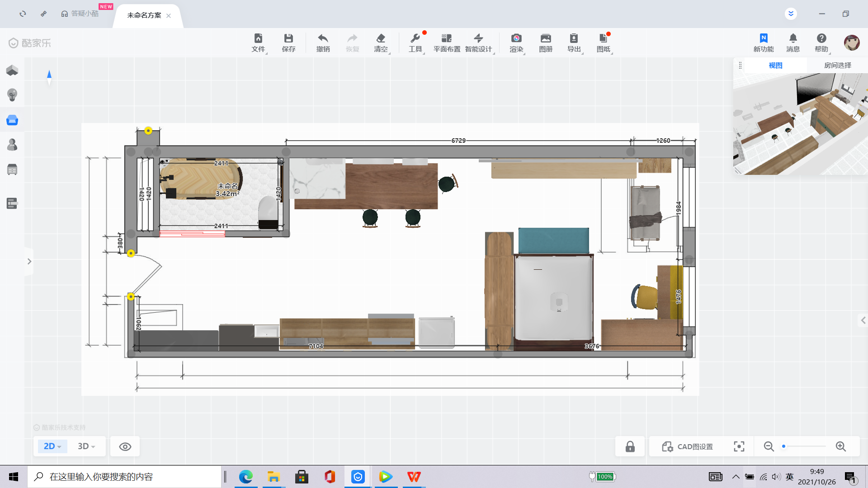The height and width of the screenshot is (488, 868).
Task: Click the 酷家乐 logo
Action: (x=30, y=43)
